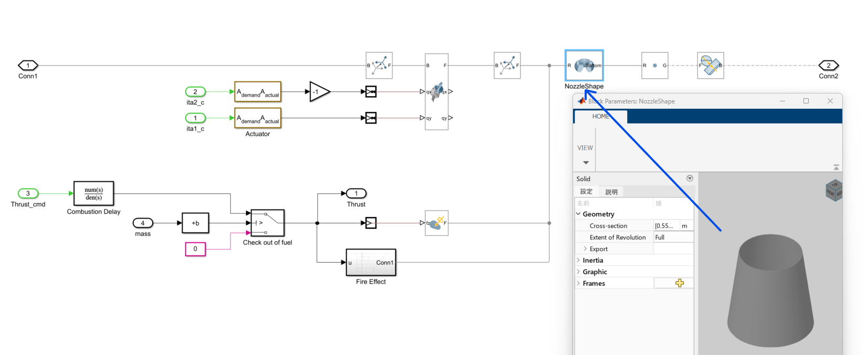The height and width of the screenshot is (355, 868).
Task: Click the view cube in the 3D preview
Action: tap(833, 190)
